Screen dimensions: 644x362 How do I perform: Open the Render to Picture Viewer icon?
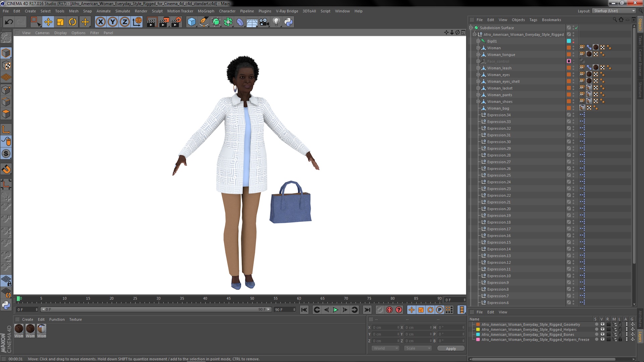(164, 22)
